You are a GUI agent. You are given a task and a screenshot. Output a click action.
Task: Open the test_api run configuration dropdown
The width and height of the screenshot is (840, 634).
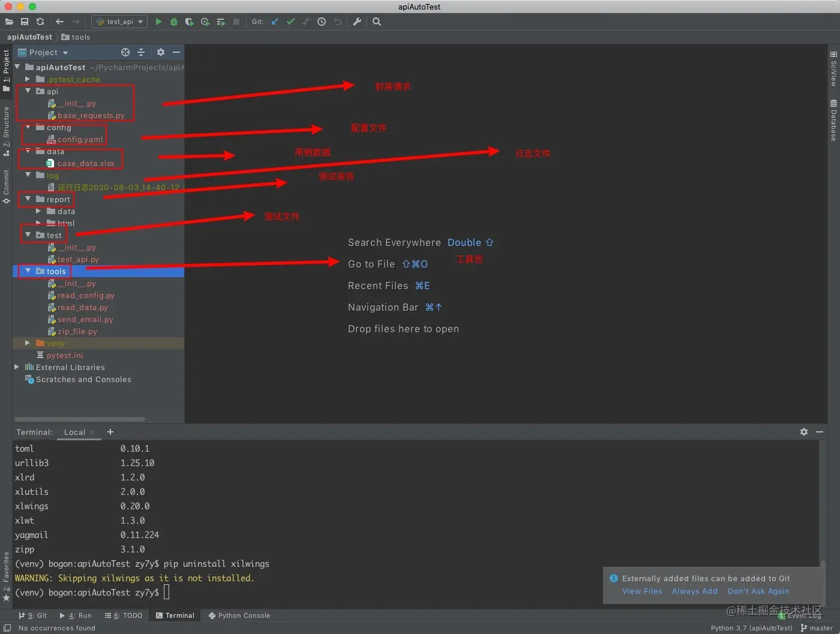point(120,22)
